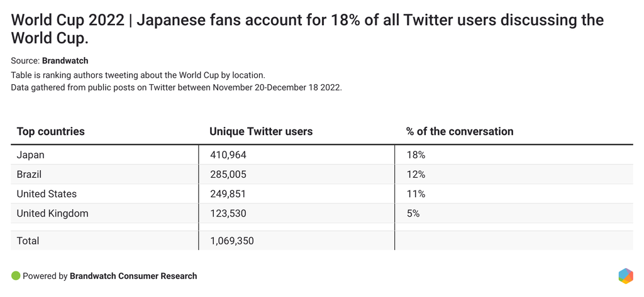Click the green dot beside Powered by

point(16,276)
